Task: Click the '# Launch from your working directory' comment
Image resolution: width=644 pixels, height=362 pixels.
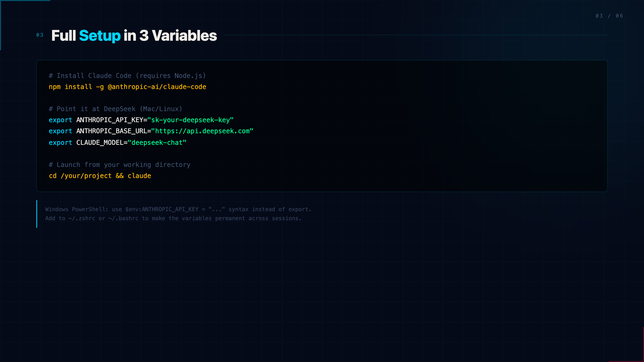Action: point(119,165)
